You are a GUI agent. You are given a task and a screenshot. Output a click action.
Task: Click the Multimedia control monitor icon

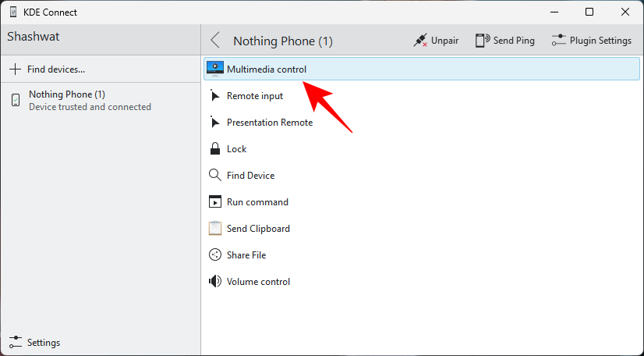[x=215, y=69]
